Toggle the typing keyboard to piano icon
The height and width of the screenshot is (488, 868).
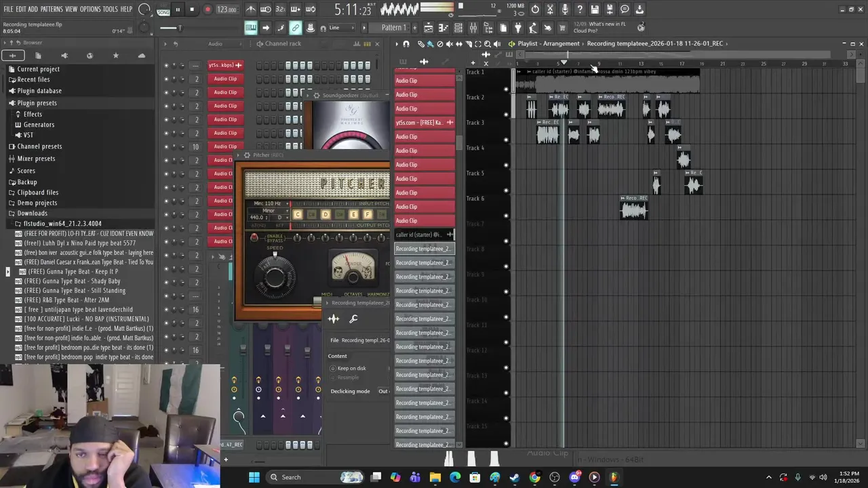click(251, 28)
